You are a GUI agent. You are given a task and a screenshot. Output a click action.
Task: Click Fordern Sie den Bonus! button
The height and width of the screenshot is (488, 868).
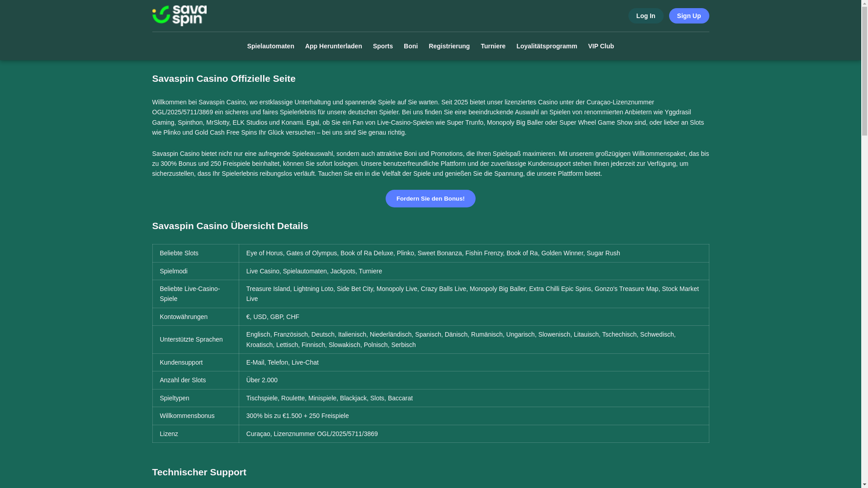(430, 198)
